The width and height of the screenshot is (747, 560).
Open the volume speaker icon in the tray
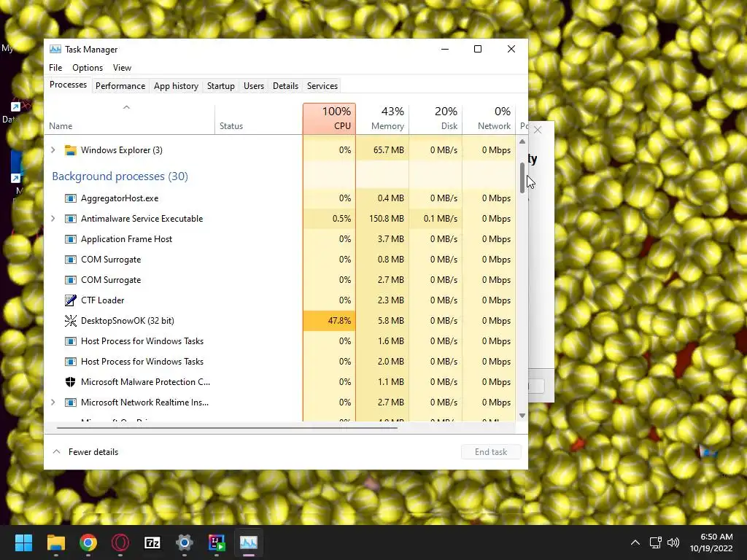pos(673,542)
